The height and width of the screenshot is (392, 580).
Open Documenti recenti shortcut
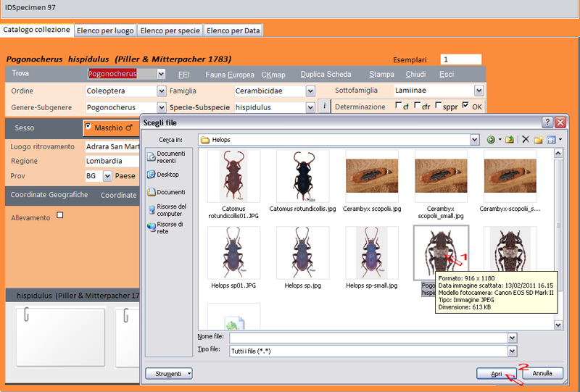[x=166, y=157]
